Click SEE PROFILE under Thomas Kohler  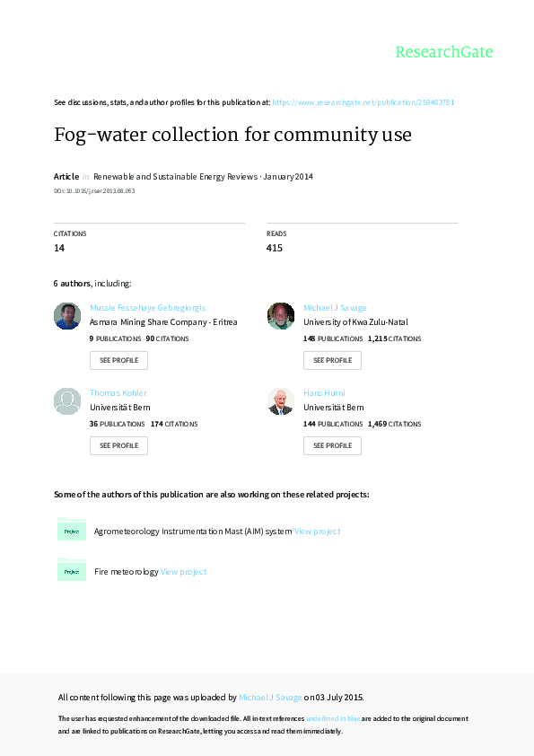tap(118, 445)
